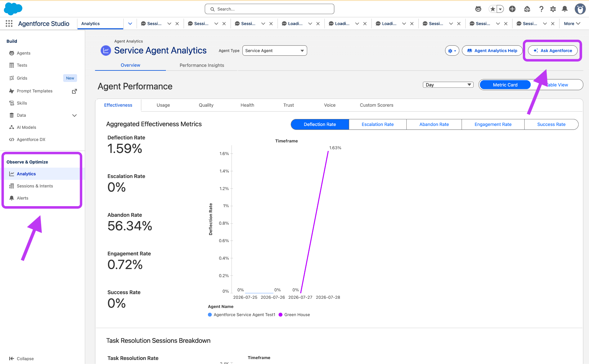Image resolution: width=589 pixels, height=364 pixels.
Task: Click the Salesforce cloud logo
Action: tap(13, 9)
